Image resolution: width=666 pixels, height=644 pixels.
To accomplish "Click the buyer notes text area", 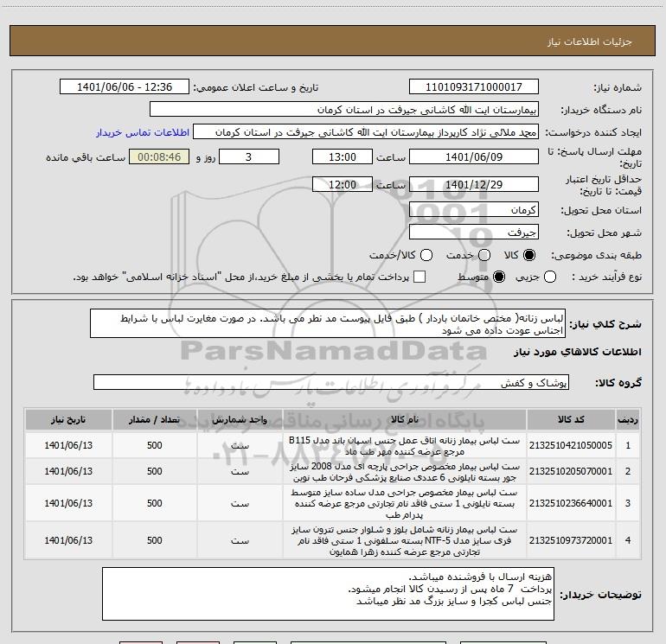I will (328, 594).
